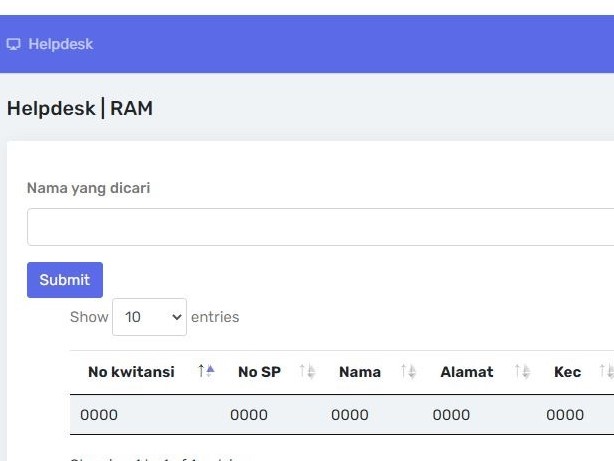Sort table by Nama column header
The height and width of the screenshot is (461, 614).
360,372
